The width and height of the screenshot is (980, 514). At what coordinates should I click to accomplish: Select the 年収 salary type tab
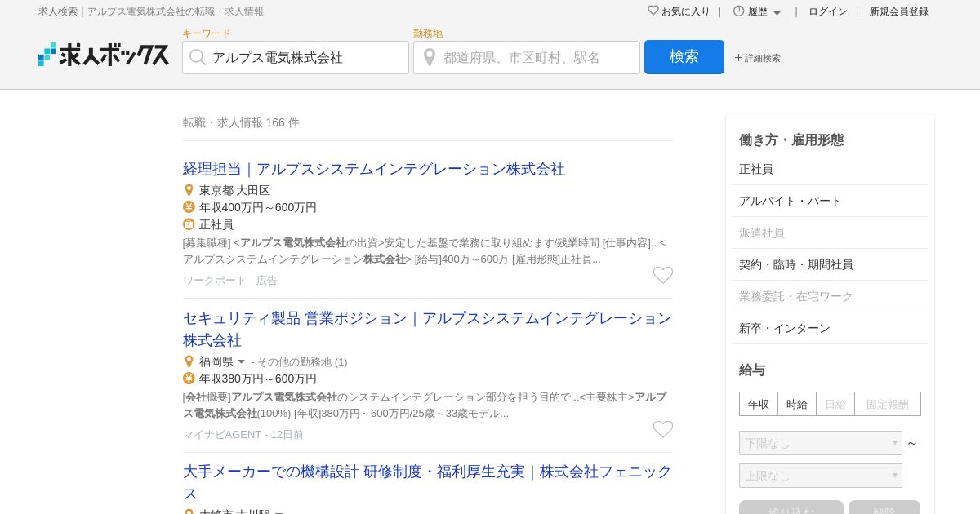[759, 404]
